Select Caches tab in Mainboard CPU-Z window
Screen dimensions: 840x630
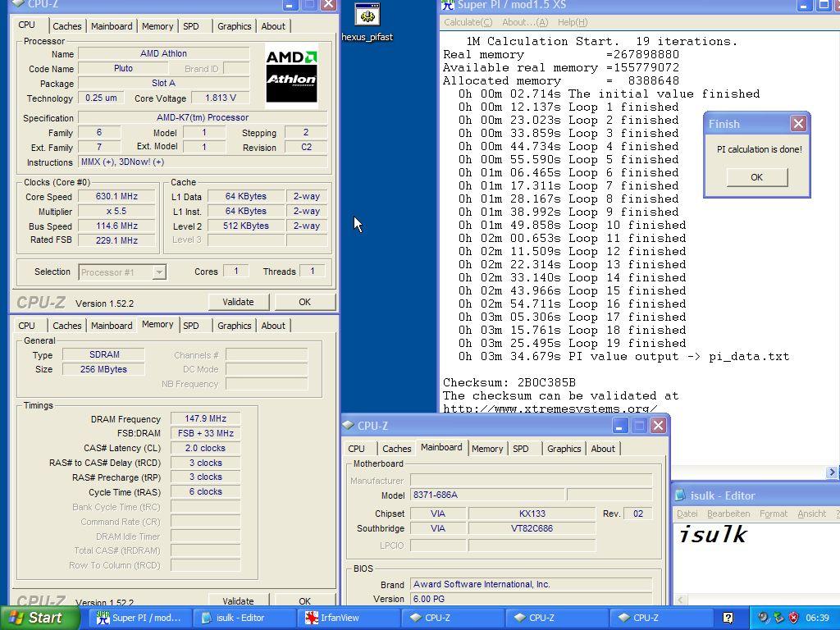[x=396, y=449]
